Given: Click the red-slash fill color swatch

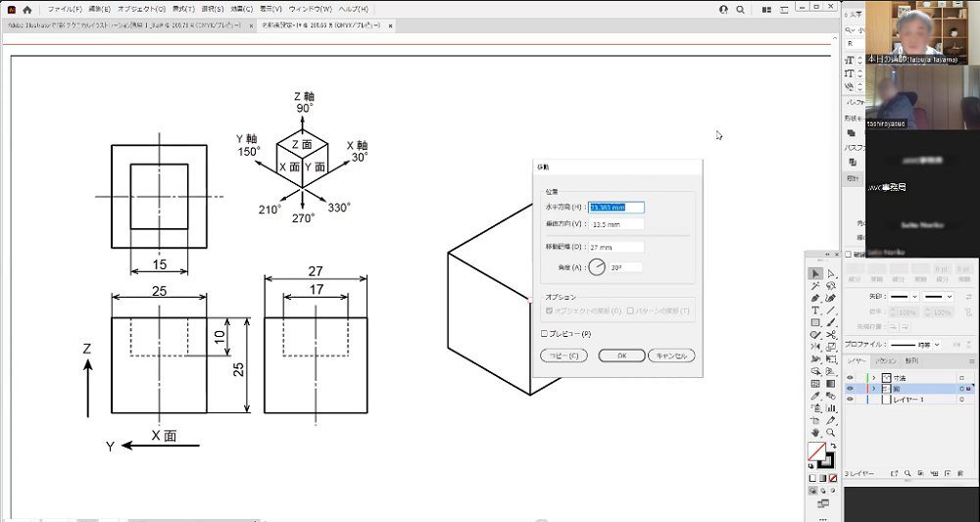Looking at the screenshot, I should coord(815,451).
